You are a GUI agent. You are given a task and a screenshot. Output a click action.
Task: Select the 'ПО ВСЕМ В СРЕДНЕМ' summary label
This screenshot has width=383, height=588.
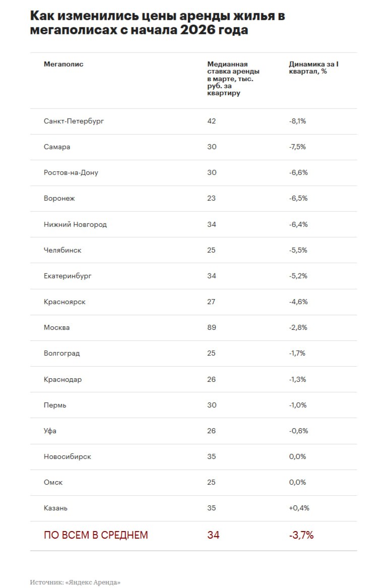[x=96, y=535]
